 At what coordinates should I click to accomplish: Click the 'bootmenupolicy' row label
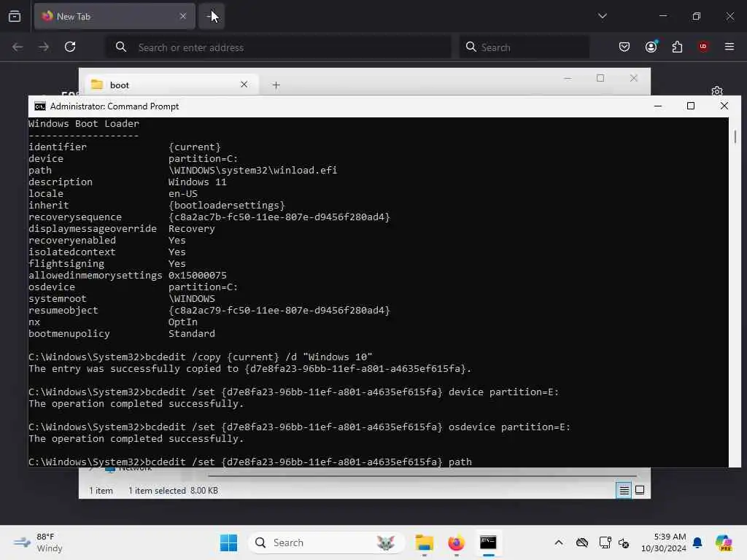click(69, 334)
